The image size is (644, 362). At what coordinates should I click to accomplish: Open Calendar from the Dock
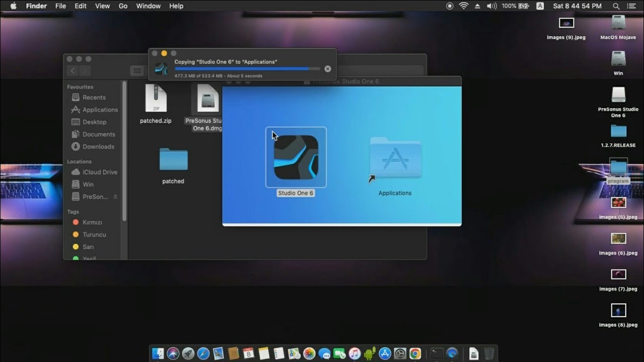coord(249,353)
